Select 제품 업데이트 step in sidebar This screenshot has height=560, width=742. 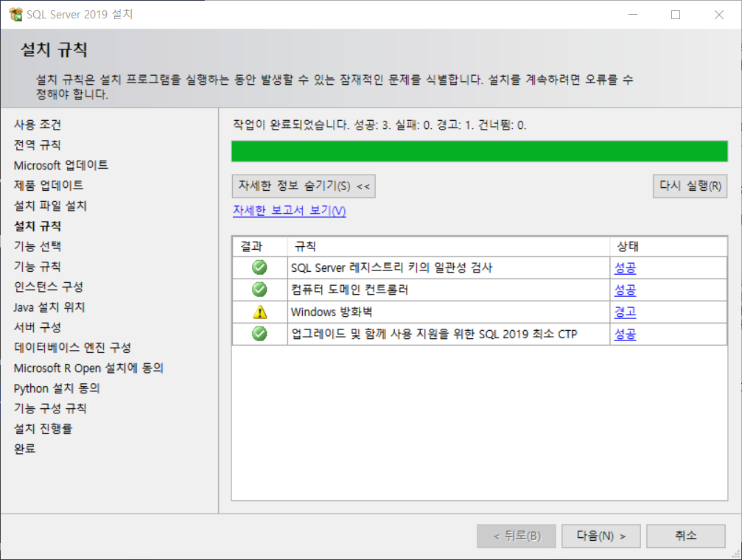(x=49, y=185)
